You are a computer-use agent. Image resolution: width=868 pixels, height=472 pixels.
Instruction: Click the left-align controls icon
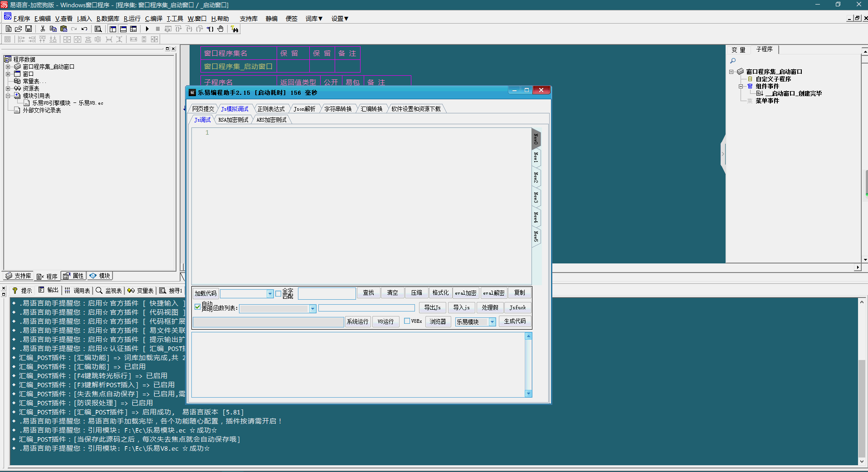coord(21,39)
